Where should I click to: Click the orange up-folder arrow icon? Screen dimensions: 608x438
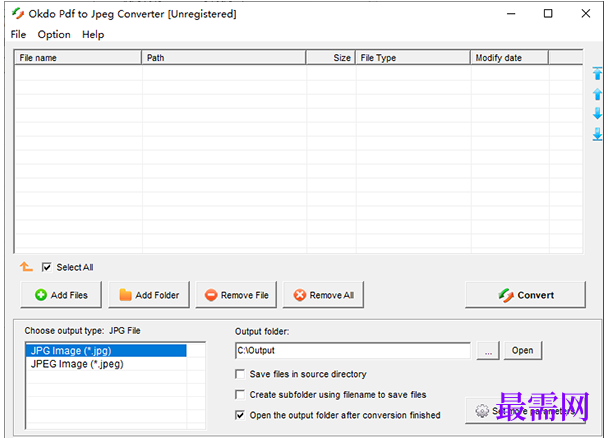(26, 267)
